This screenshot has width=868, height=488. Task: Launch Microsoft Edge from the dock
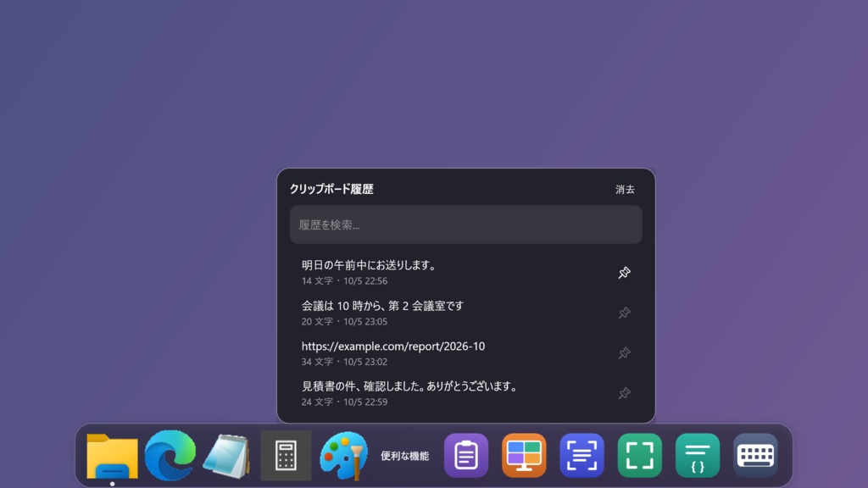(x=170, y=455)
